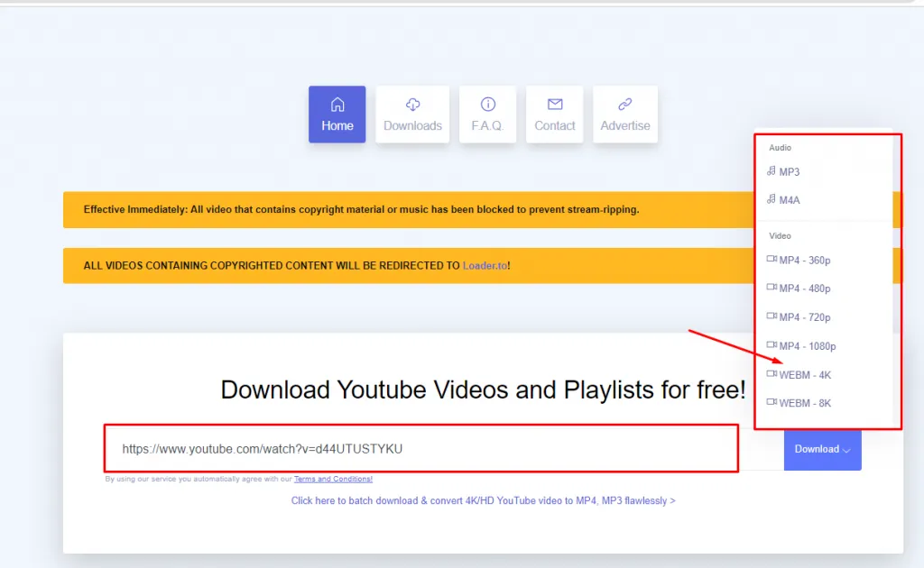Open the Advertise tab label

[625, 125]
